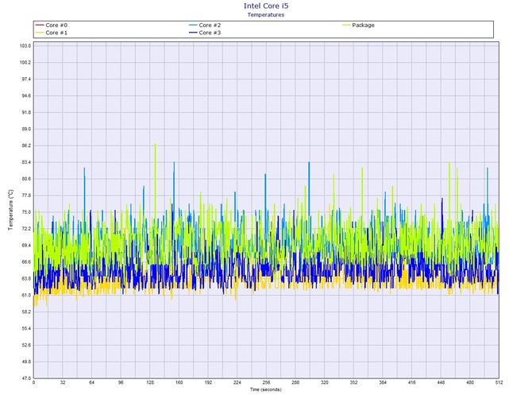
Task: Click the Temperatures subtitle
Action: 266,14
